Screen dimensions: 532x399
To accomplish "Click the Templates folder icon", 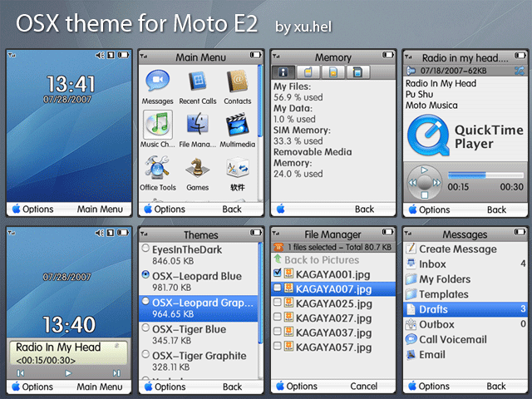I will 411,293.
